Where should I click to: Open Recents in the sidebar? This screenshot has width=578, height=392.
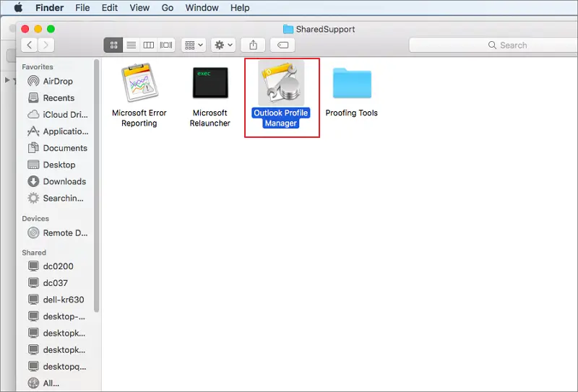[58, 98]
